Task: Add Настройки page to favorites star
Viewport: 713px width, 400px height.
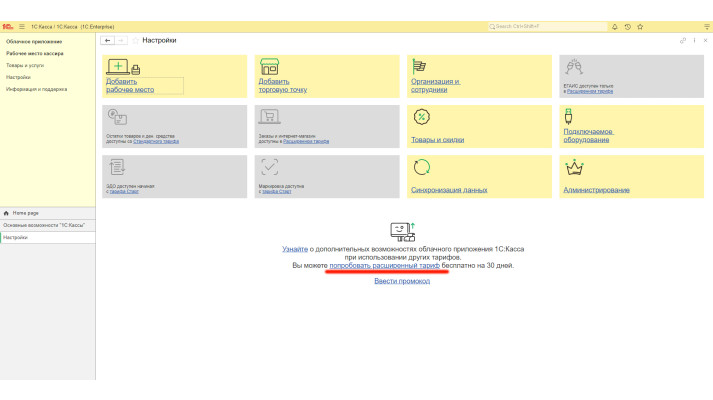Action: [136, 40]
